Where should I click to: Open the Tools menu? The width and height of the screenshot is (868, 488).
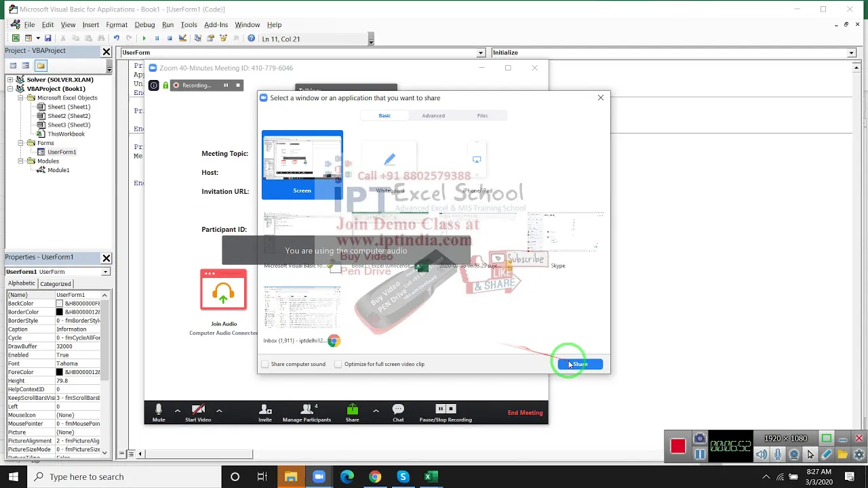click(189, 24)
